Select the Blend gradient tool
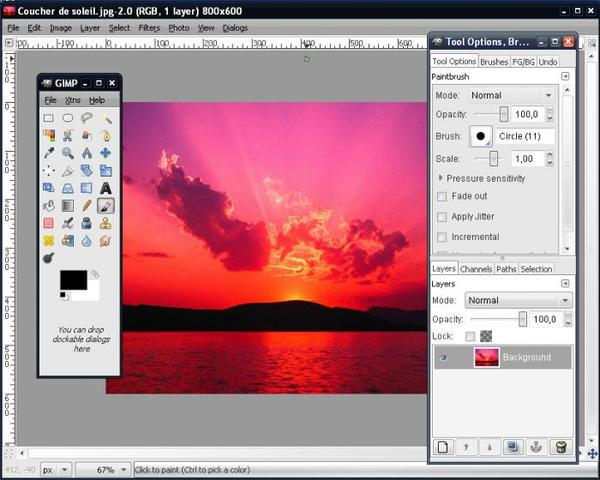The height and width of the screenshot is (480, 600). click(68, 206)
